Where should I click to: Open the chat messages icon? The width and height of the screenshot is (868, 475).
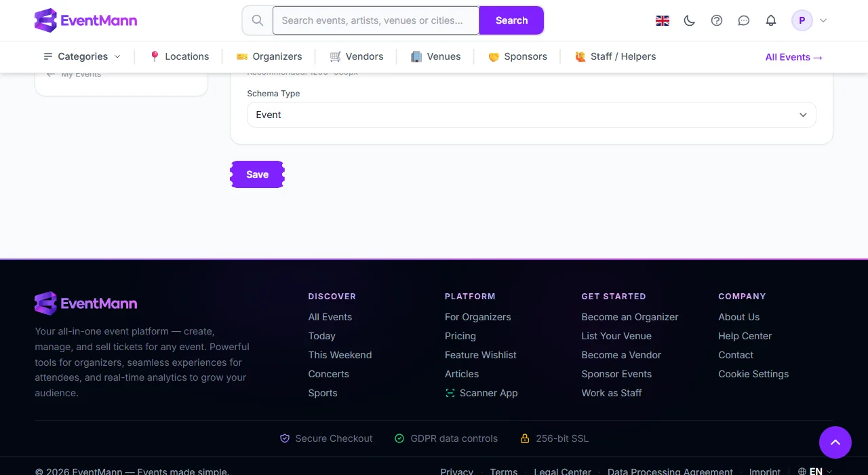tap(744, 20)
